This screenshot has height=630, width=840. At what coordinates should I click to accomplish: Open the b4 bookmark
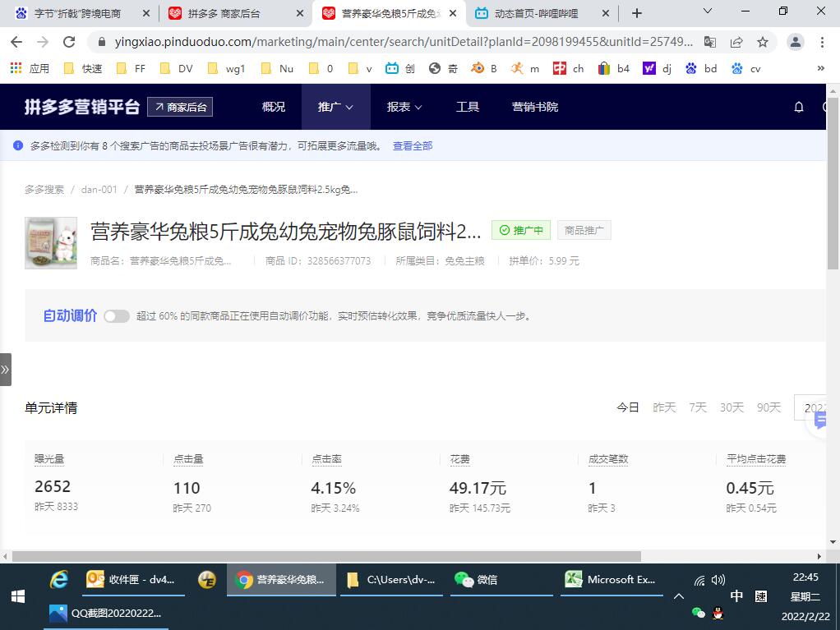point(614,68)
